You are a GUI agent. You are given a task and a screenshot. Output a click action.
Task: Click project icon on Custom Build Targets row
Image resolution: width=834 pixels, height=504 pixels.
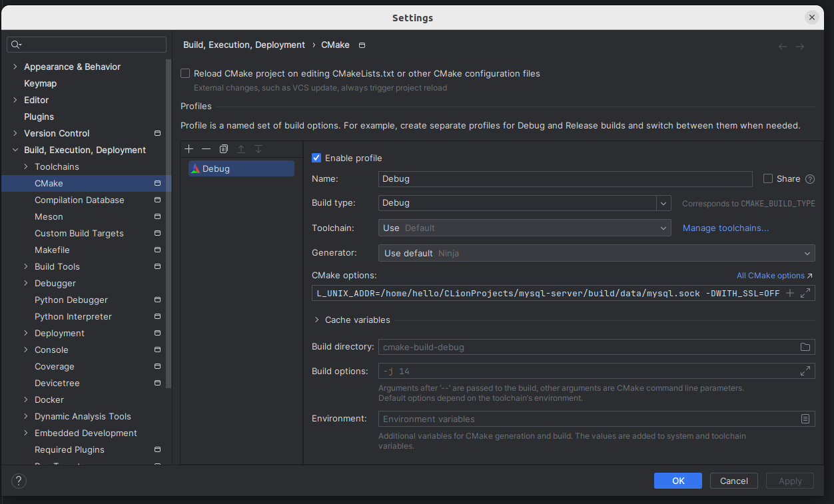157,233
